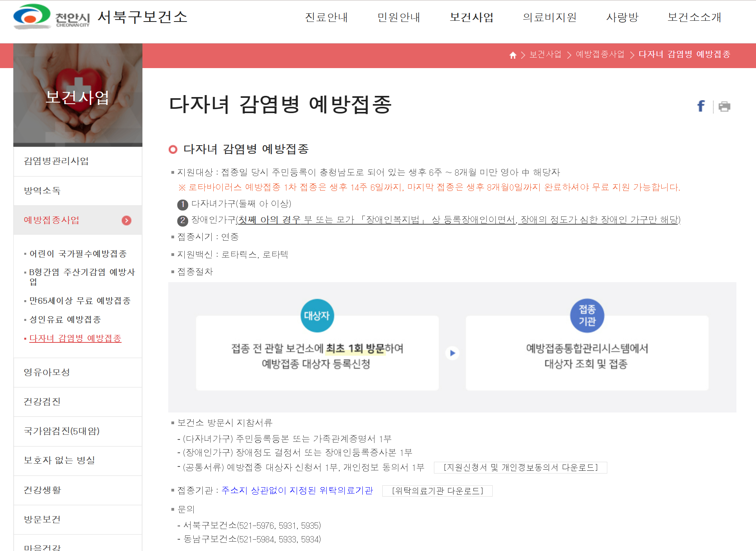This screenshot has width=756, height=551.
Task: Click 보건사업 breadcrumb link
Action: [x=545, y=54]
